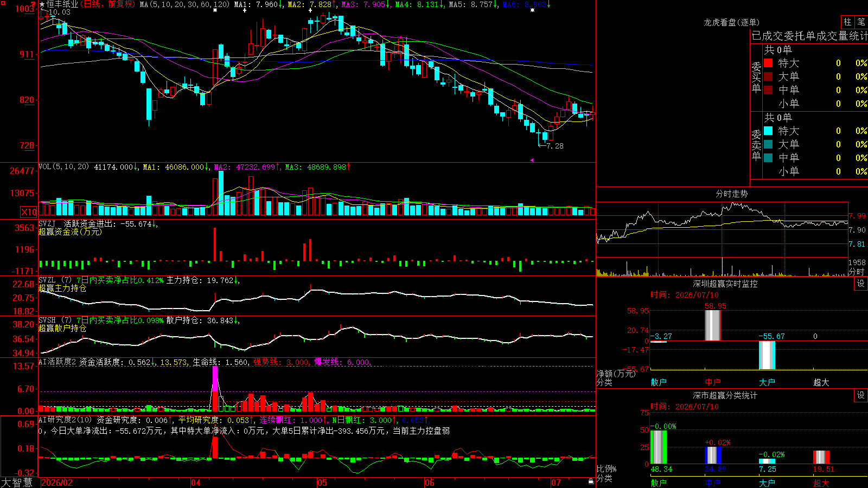
Task: Click the magenta arrow marker below the price chart
Action: pos(532,160)
